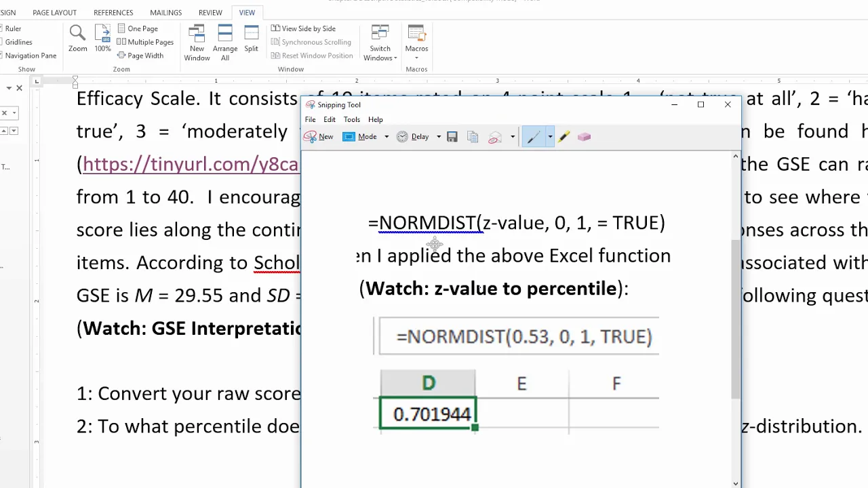Click Split in Word's Window group
Image resolution: width=868 pixels, height=488 pixels.
coord(252,39)
